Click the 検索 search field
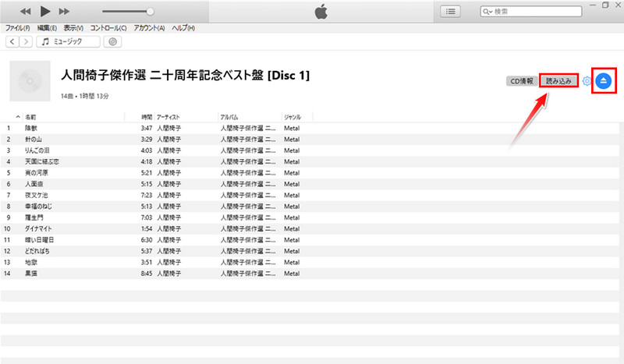This screenshot has width=624, height=364. (x=530, y=12)
